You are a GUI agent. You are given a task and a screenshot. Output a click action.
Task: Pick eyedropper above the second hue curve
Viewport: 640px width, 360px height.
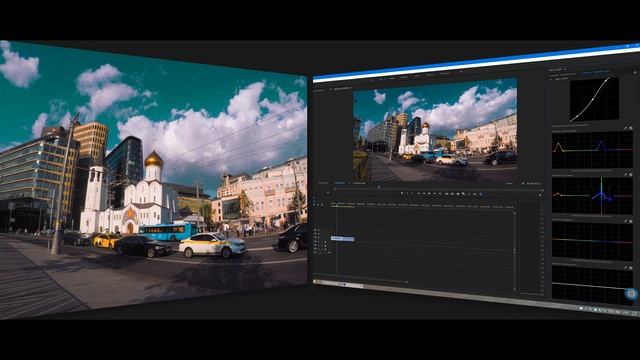point(625,175)
